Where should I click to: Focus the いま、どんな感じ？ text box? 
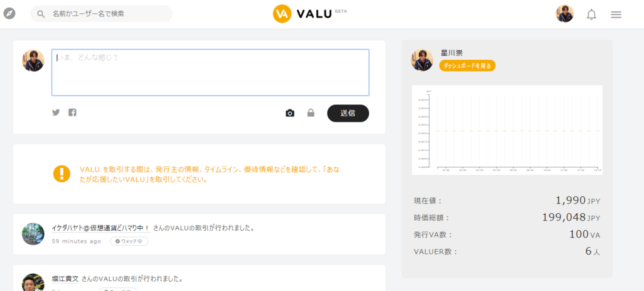[210, 73]
